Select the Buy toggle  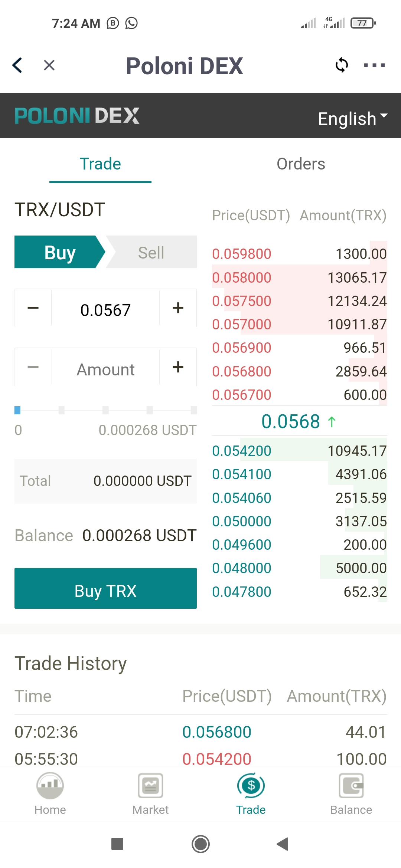tap(60, 252)
